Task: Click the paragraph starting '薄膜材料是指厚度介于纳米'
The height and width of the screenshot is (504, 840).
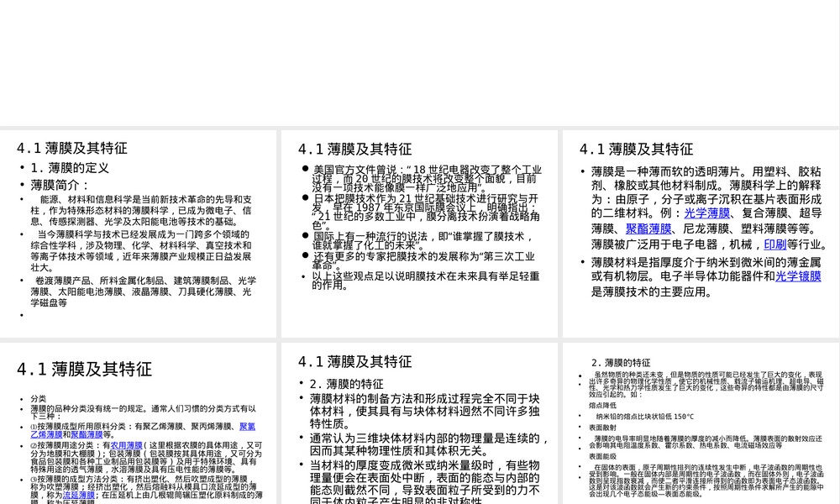Action: click(x=706, y=277)
